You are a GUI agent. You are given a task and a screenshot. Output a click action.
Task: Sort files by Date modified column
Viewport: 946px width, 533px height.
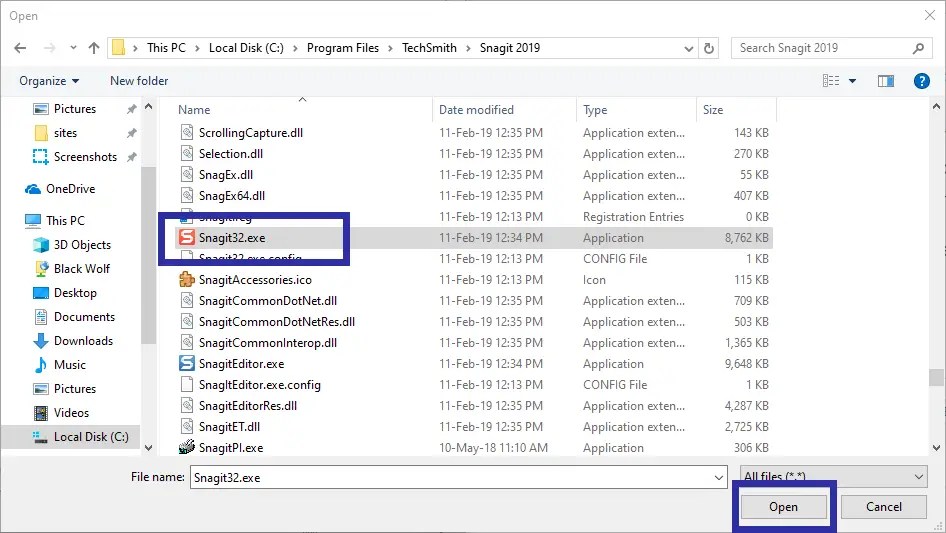[x=476, y=110]
